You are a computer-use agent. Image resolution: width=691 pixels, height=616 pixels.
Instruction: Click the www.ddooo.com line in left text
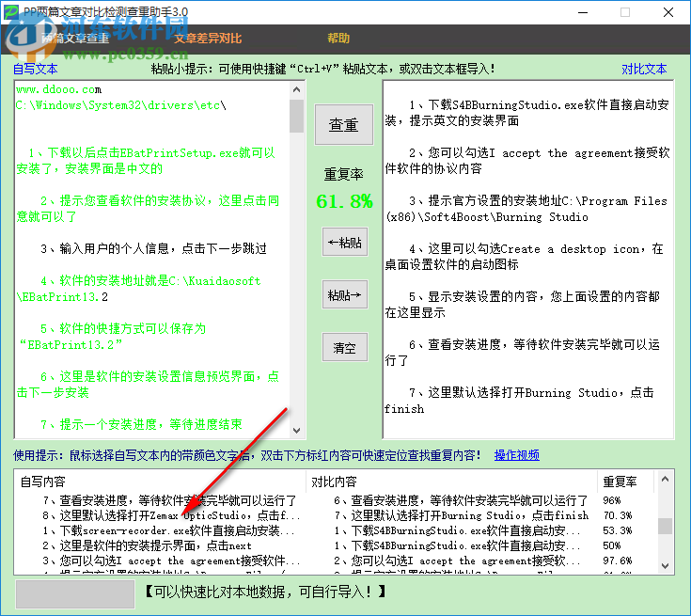click(58, 89)
